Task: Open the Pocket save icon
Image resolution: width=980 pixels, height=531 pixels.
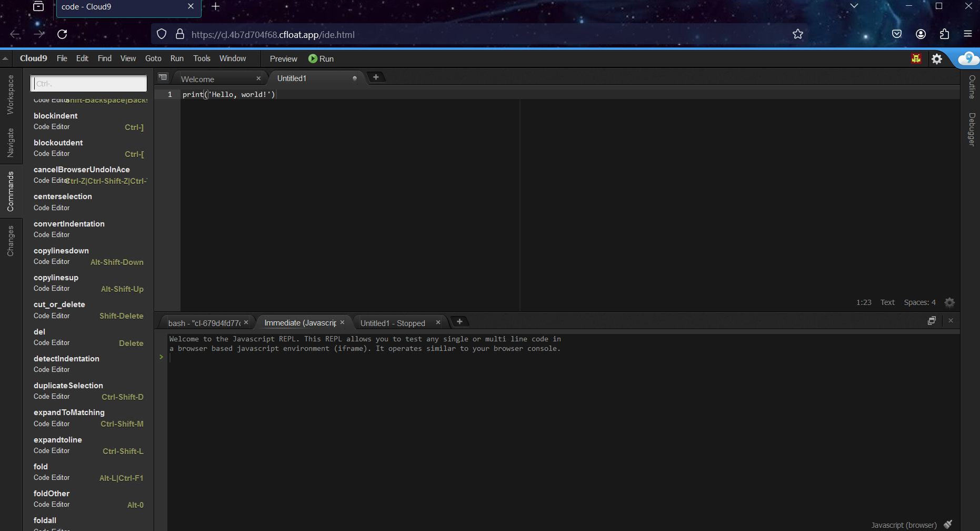Action: point(897,34)
